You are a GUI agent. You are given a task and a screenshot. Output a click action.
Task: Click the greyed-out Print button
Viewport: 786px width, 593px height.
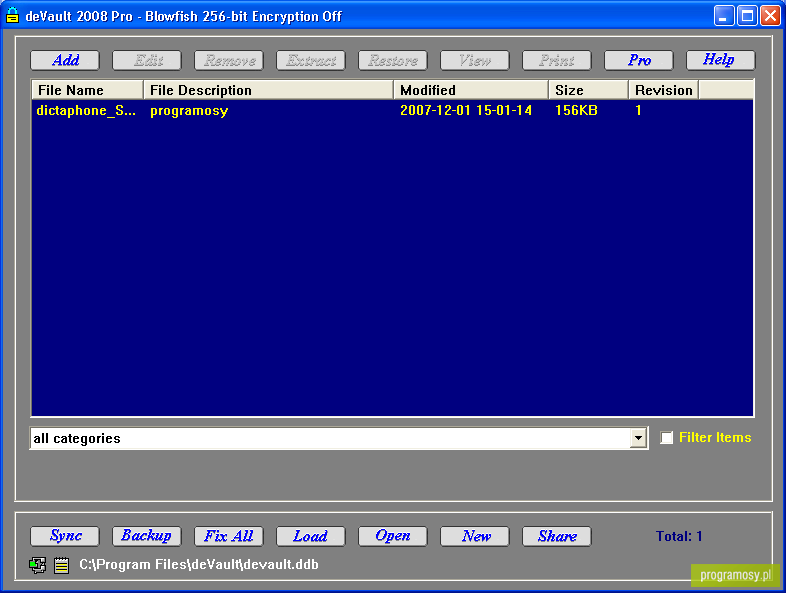coord(557,61)
